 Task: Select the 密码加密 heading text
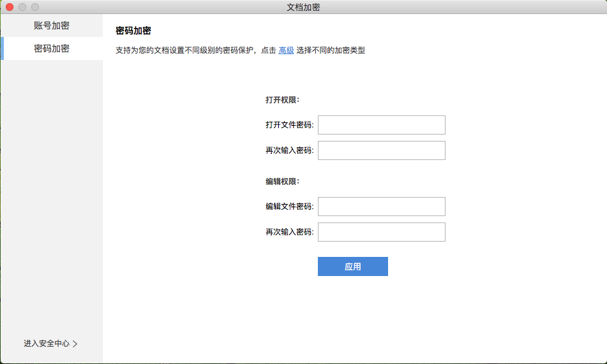coord(133,31)
